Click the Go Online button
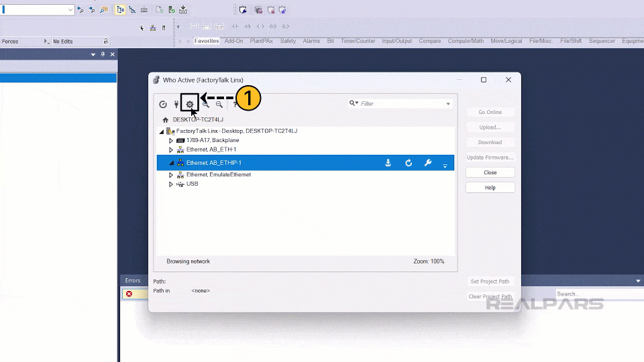 point(490,112)
